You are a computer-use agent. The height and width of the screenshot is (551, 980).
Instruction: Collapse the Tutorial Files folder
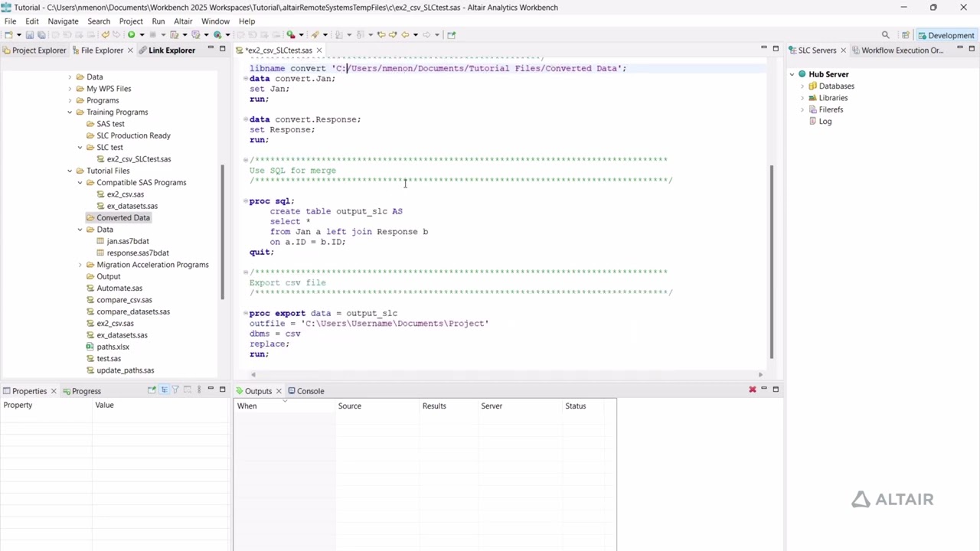click(70, 171)
